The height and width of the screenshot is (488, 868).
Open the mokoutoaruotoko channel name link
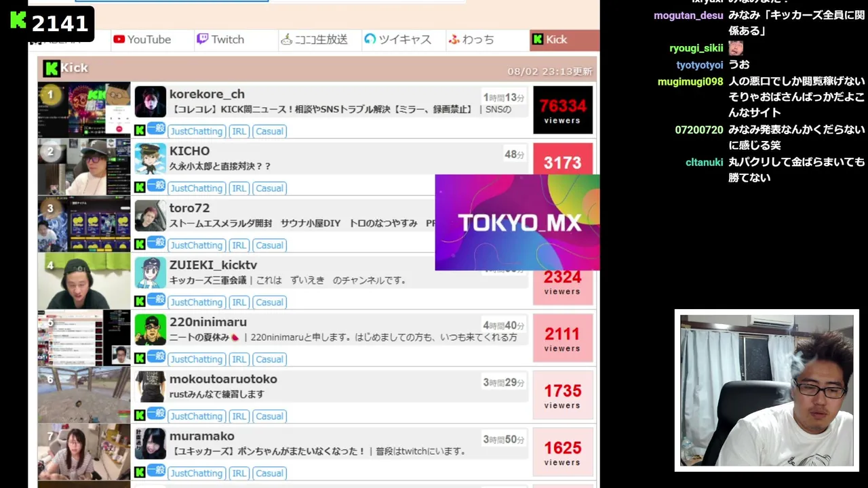tap(223, 379)
